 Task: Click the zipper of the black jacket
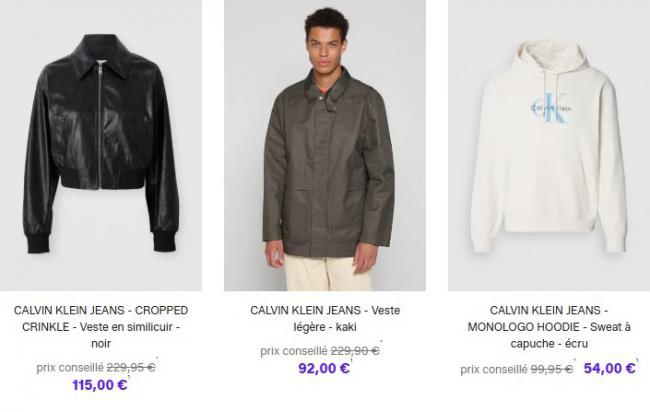99,124
